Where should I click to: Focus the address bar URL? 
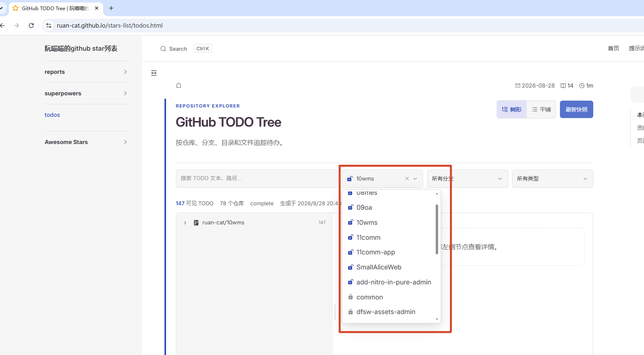coord(110,26)
